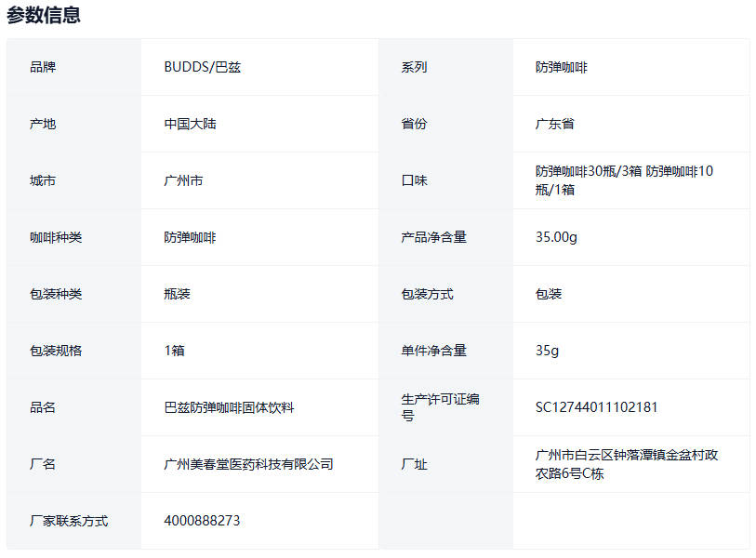This screenshot has height=558, width=756.
Task: Select the 厂址 label cell
Action: [445, 464]
